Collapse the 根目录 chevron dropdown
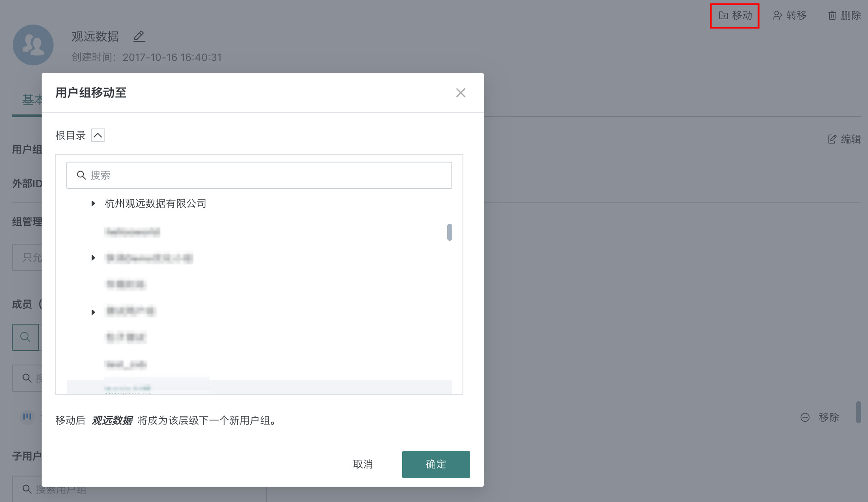This screenshot has width=868, height=502. pyautogui.click(x=98, y=135)
